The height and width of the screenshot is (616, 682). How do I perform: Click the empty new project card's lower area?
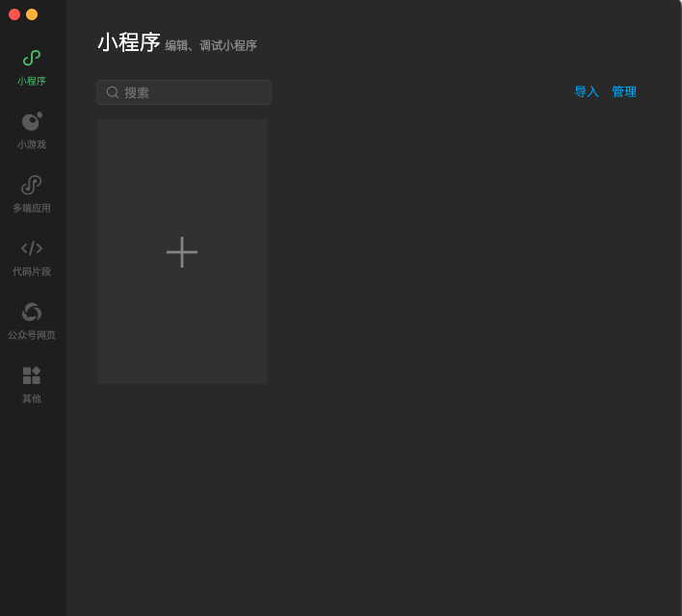[182, 346]
